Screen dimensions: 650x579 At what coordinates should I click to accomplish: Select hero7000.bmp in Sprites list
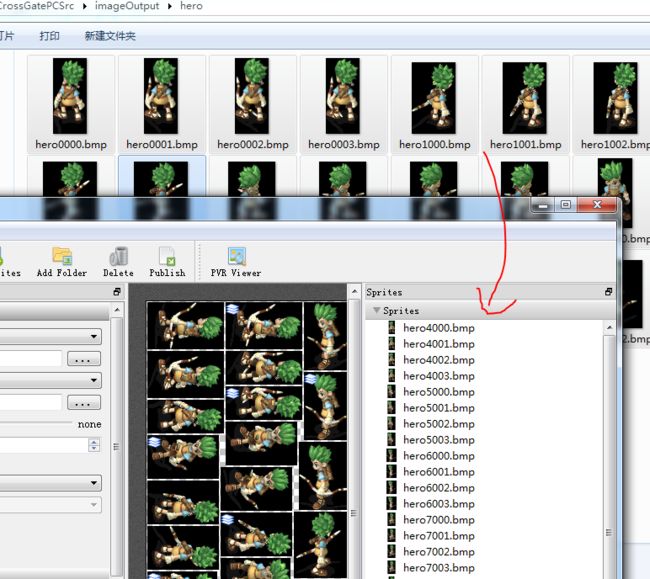coord(439,520)
